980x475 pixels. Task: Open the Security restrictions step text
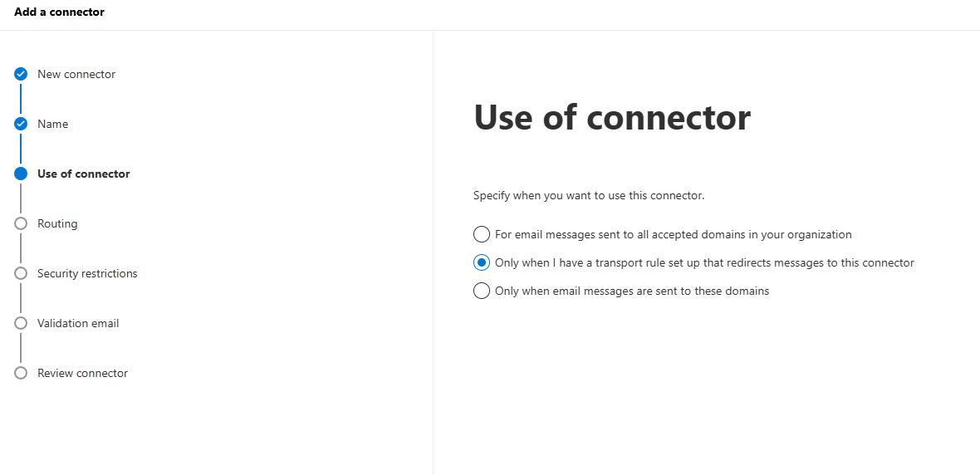[87, 273]
